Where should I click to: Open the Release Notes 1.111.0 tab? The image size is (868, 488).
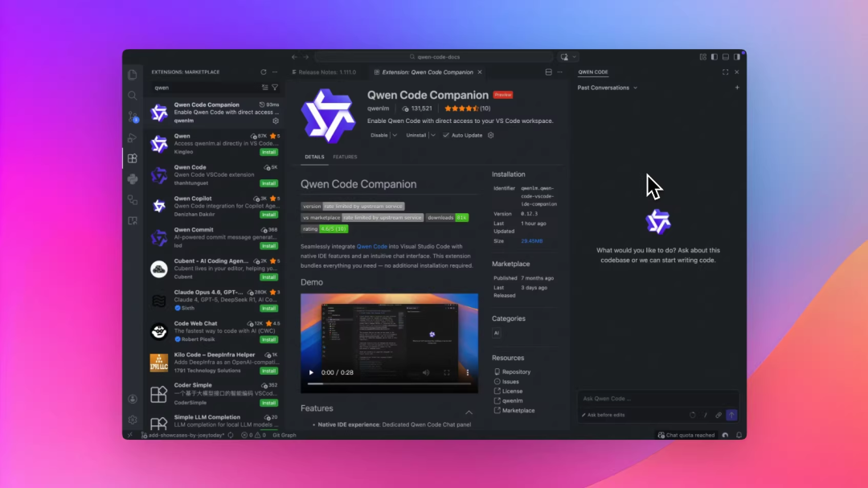[x=325, y=72]
